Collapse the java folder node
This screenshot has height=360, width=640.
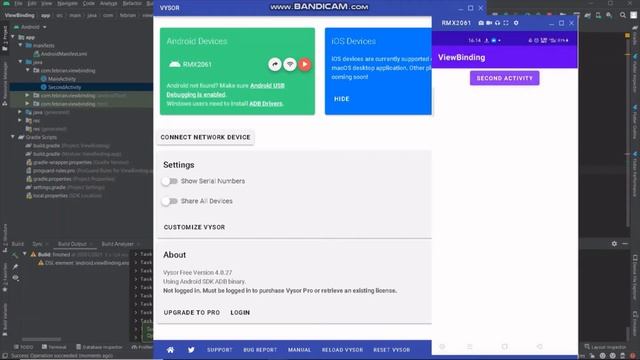click(21, 62)
